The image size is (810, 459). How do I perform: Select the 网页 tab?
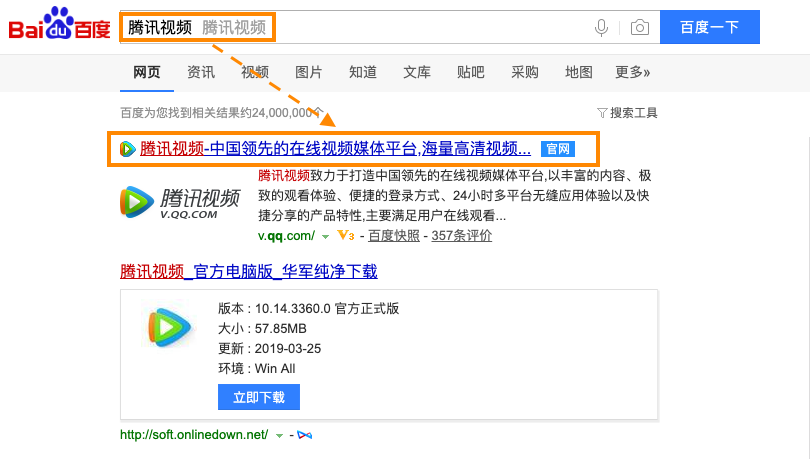click(147, 72)
